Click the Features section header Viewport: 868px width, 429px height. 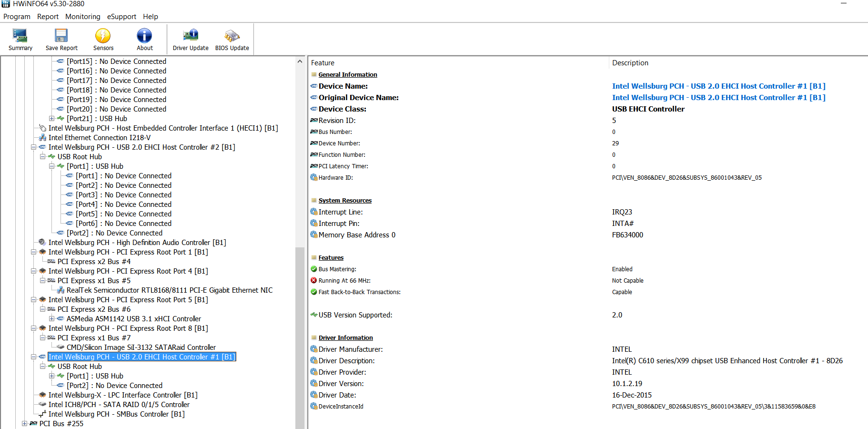pos(331,258)
